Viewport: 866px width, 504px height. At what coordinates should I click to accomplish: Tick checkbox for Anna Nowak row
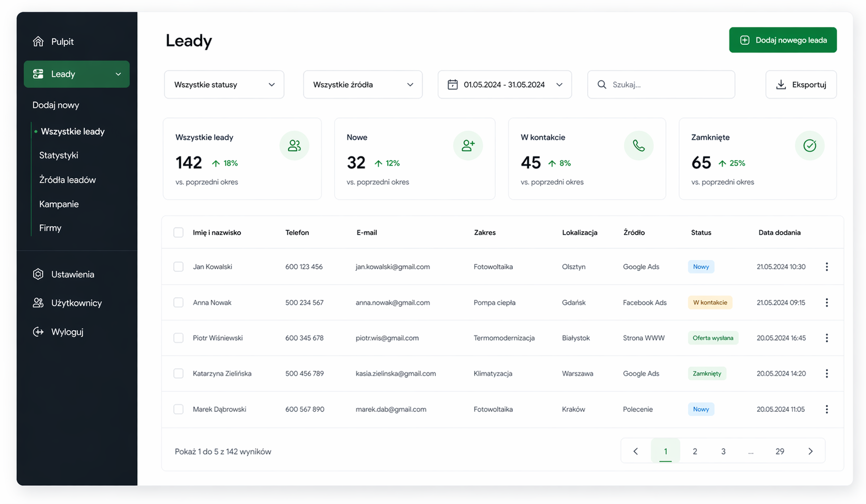(x=179, y=302)
